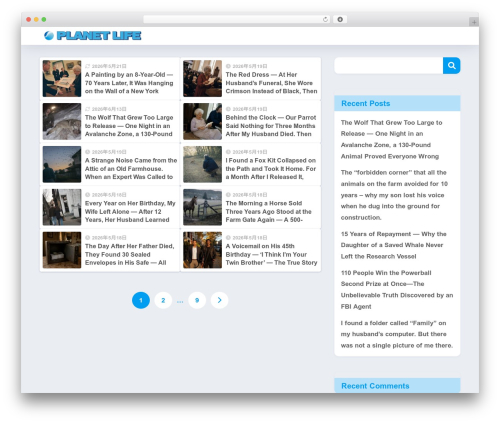Screen dimensions: 500x423
Task: Open thumbnail of the Strange Noise farmhouse post
Action: pyautogui.click(x=62, y=164)
